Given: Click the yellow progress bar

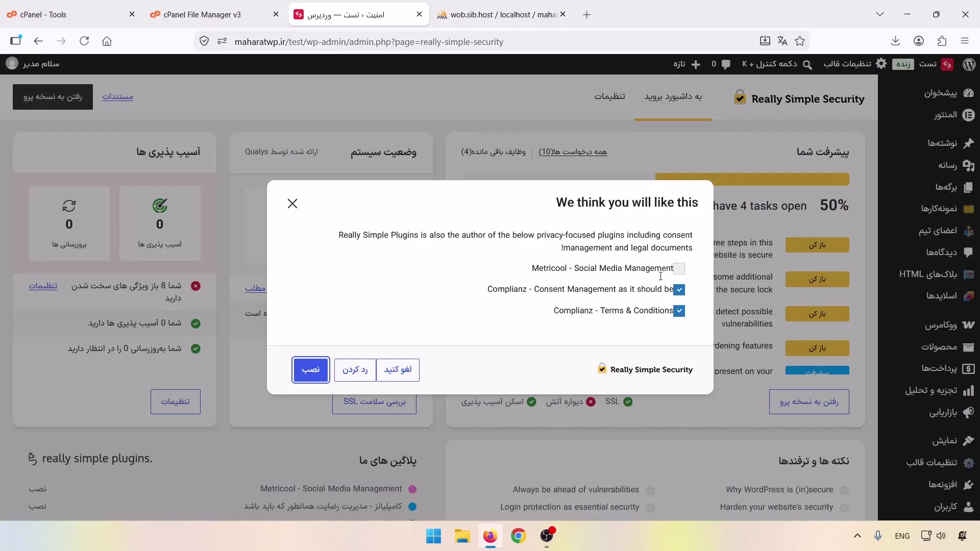Looking at the screenshot, I should pos(752,180).
